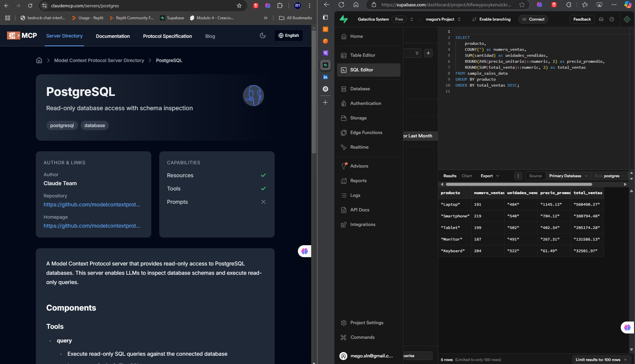Click the Edge address bar with supabase.com URL
635x364 pixels.
click(447, 5)
